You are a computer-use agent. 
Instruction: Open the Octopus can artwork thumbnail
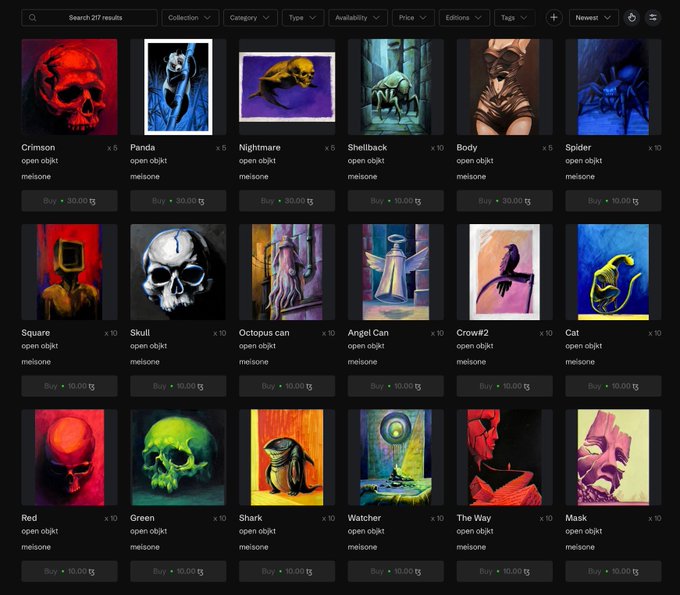click(x=287, y=272)
